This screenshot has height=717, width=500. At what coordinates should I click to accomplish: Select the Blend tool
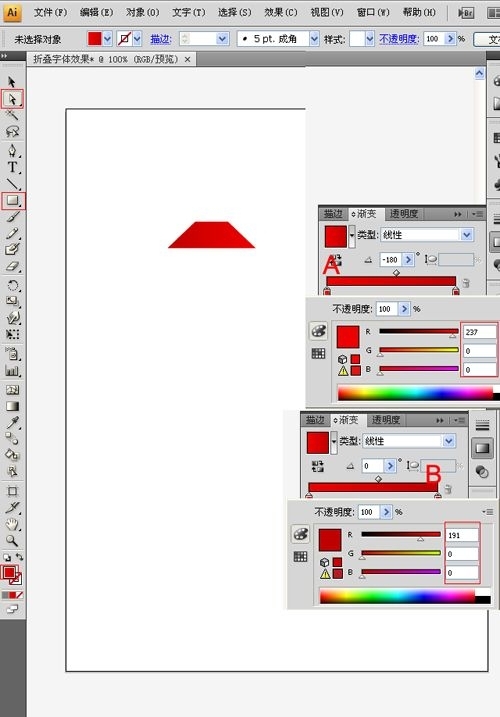(x=12, y=439)
